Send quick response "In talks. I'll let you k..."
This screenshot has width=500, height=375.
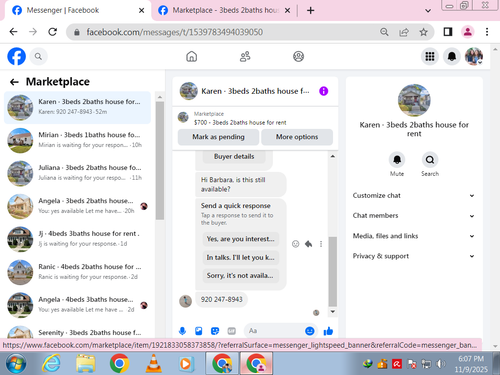240,257
